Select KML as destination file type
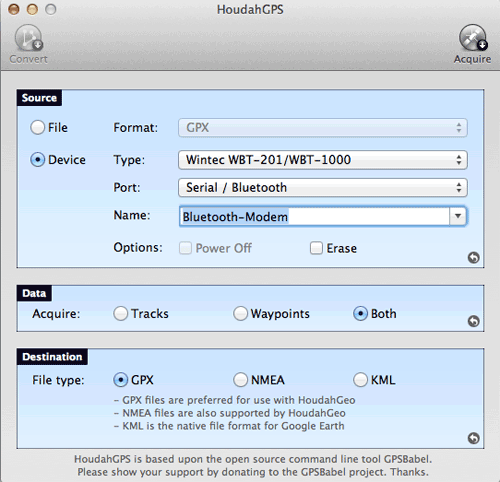Image resolution: width=500 pixels, height=482 pixels. [360, 380]
